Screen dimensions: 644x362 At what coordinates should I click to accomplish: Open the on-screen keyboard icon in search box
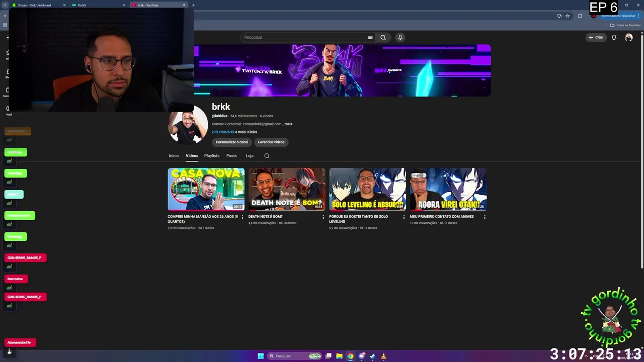click(x=370, y=37)
